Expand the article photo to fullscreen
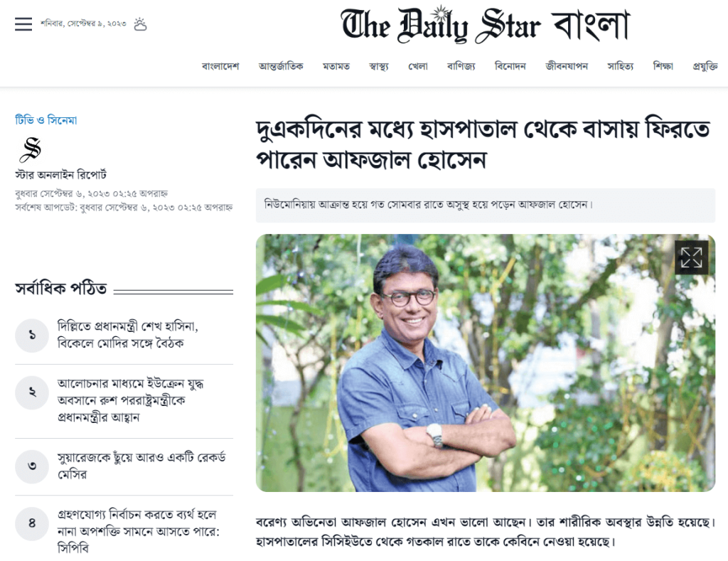728x561 pixels. click(691, 257)
